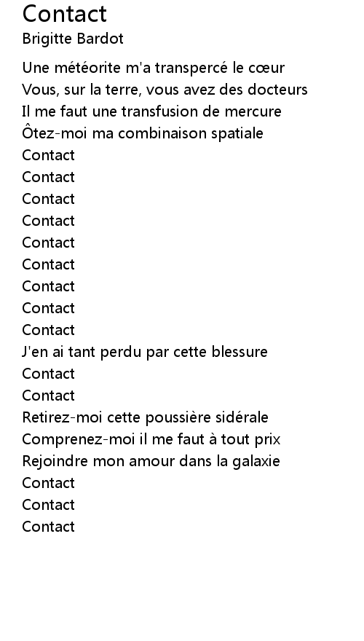
Task: Click the 'Rejoindre mon amour dans la galaxie' line
Action: pos(151,461)
